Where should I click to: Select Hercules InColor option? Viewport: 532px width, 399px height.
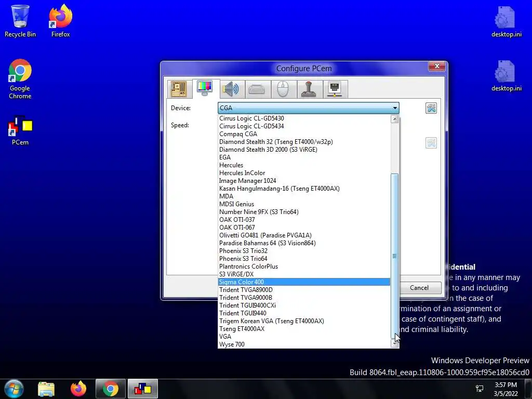[304, 173]
